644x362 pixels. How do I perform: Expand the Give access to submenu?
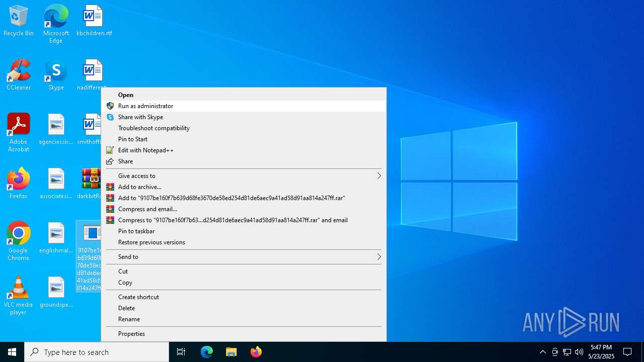point(244,176)
